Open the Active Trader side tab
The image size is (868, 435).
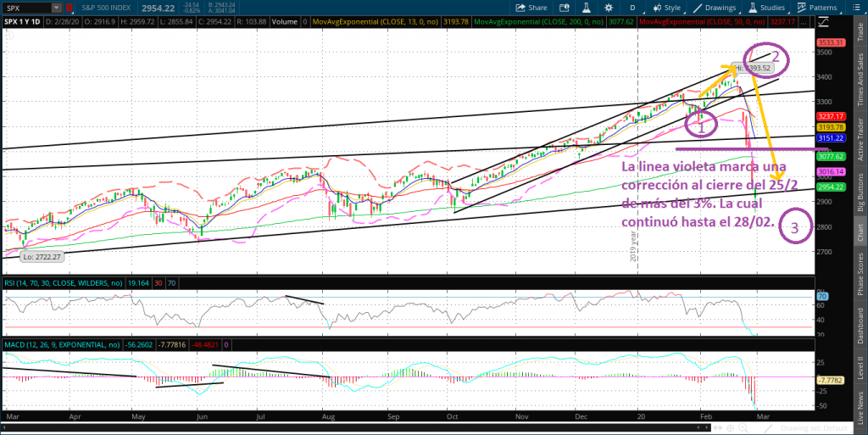[860, 138]
